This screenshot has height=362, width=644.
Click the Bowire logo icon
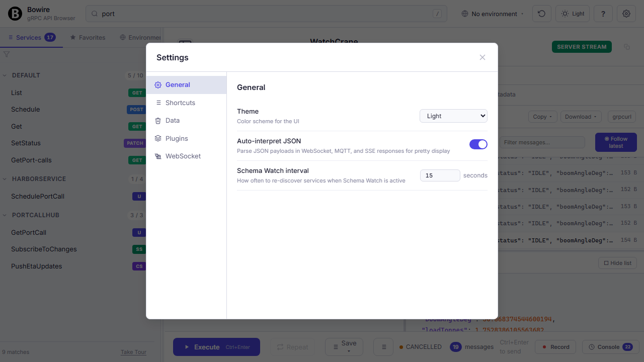click(x=15, y=14)
